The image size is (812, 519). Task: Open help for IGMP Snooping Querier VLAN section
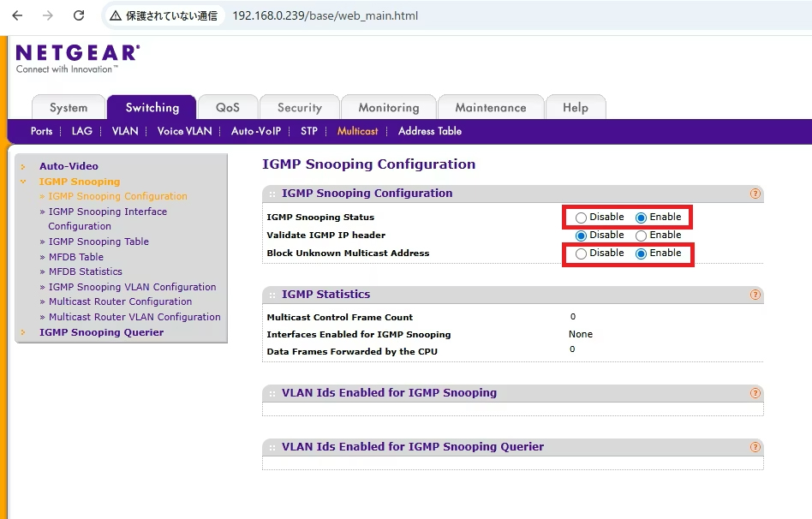coord(755,446)
